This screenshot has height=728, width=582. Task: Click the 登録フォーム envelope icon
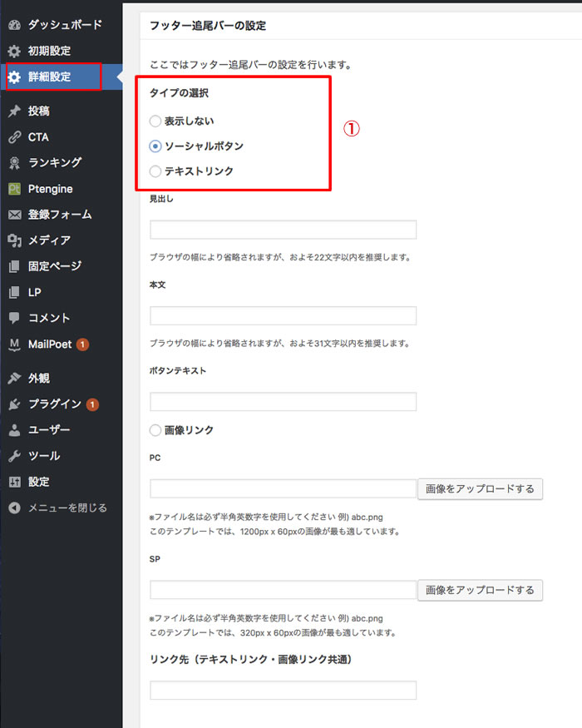[14, 215]
